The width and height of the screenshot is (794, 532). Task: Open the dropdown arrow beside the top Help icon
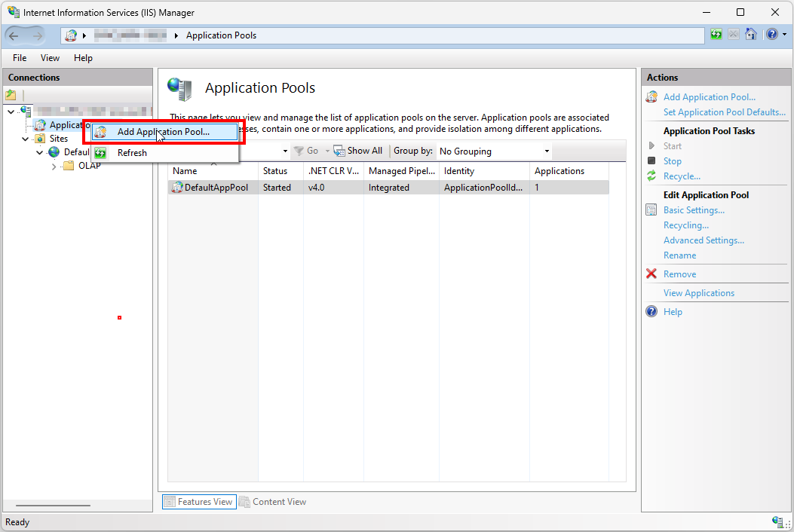coord(784,35)
